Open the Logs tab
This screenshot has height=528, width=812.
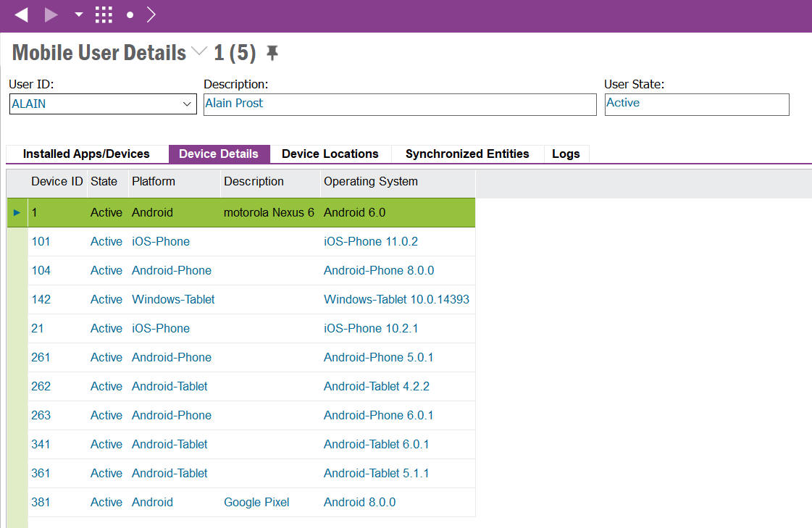click(566, 154)
